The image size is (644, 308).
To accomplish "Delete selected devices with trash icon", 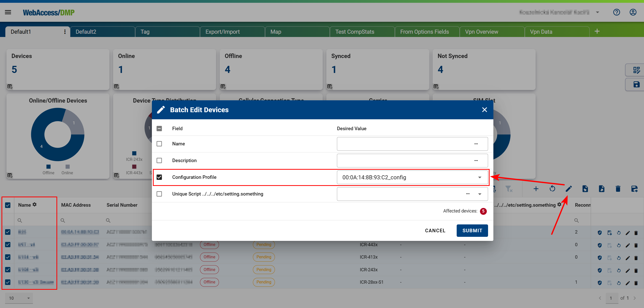I will 618,189.
